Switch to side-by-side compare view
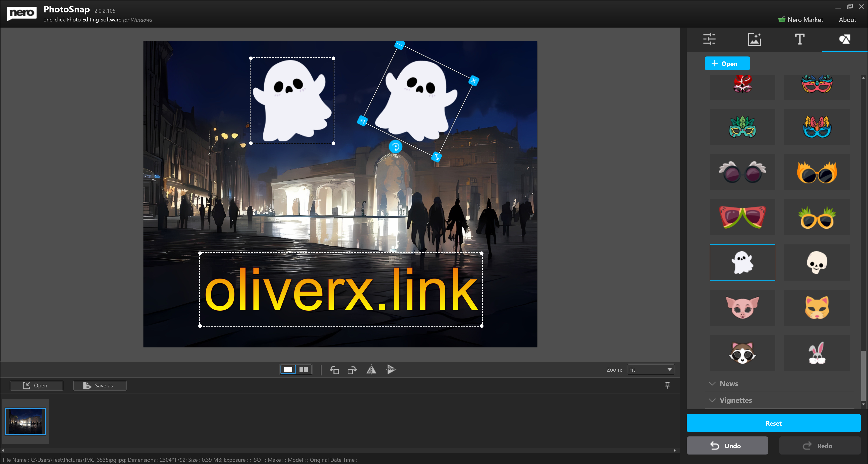The height and width of the screenshot is (464, 868). tap(304, 369)
